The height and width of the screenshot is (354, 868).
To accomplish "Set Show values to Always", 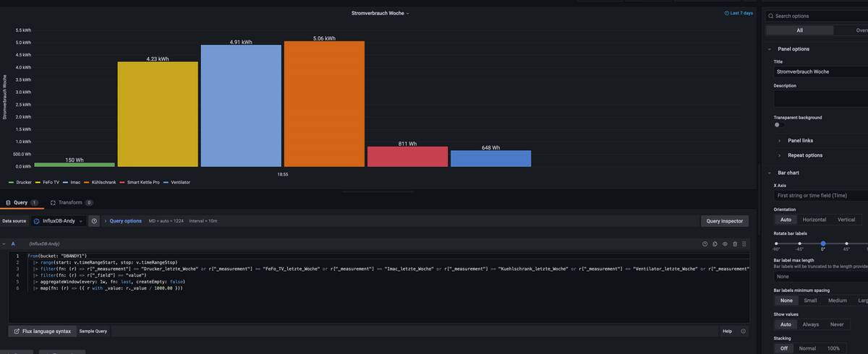I will [x=811, y=324].
